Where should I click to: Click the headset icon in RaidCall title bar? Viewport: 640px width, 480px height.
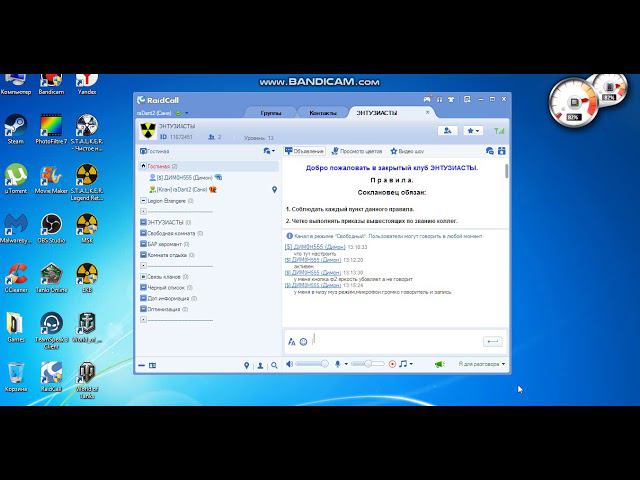[440, 99]
